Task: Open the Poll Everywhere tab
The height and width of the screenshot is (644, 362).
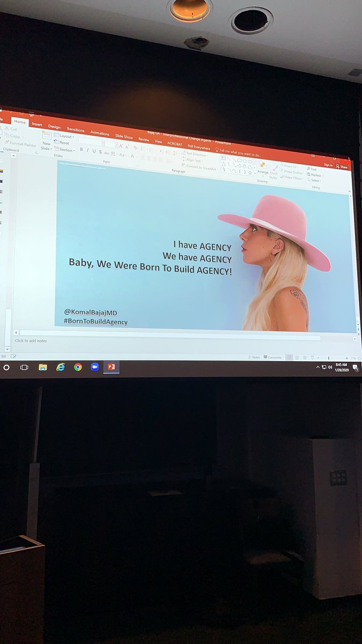Action: click(x=198, y=147)
